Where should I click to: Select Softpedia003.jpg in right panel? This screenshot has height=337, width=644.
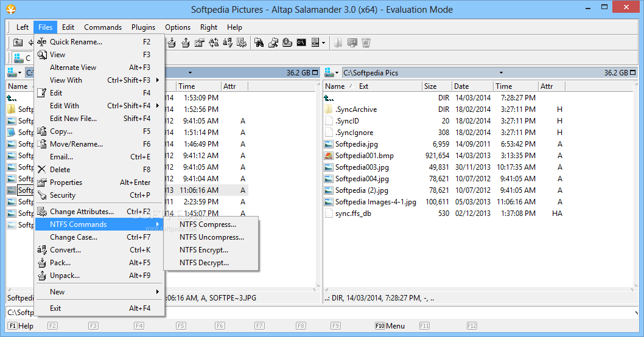362,167
